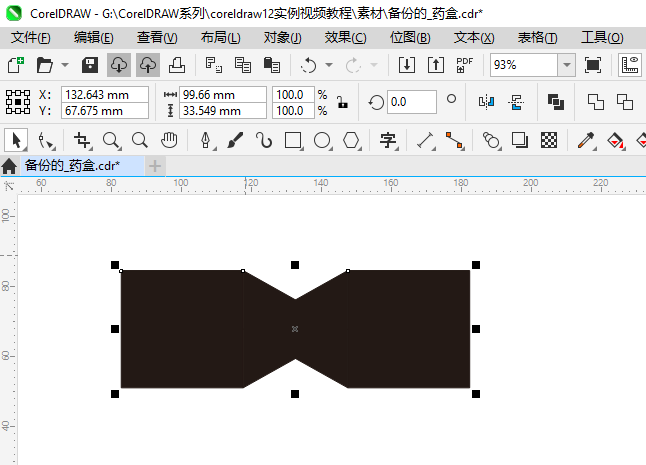Image resolution: width=646 pixels, height=465 pixels.
Task: Open the 布局(L) menu
Action: click(x=220, y=38)
